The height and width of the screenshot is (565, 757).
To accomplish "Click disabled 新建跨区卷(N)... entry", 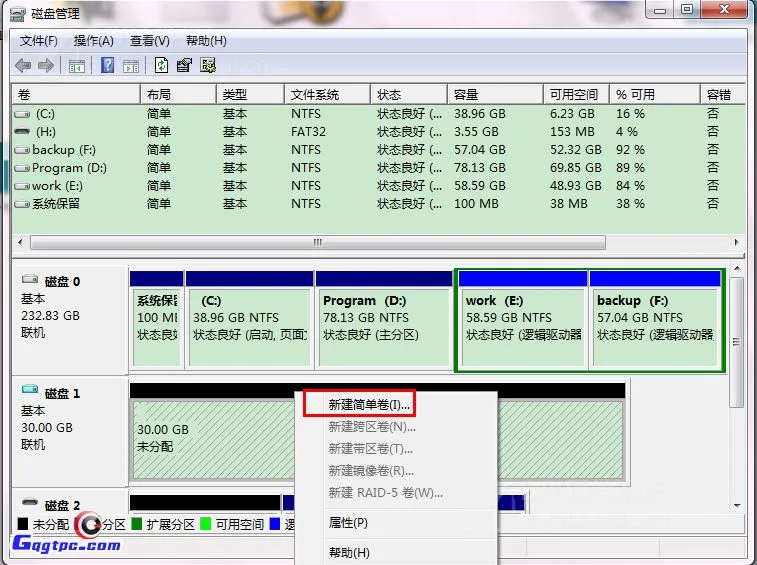I will point(372,427).
